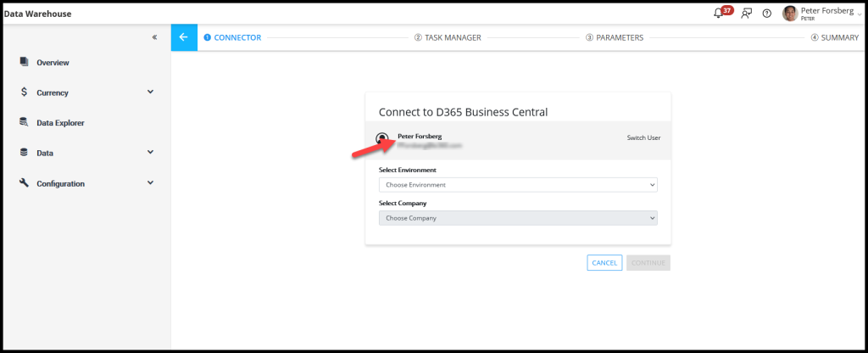Select the Peter Forsberg account radio button

[383, 138]
